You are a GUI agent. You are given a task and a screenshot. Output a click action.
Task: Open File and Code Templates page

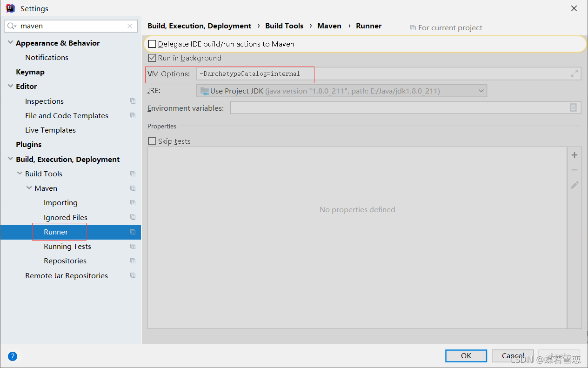click(67, 115)
